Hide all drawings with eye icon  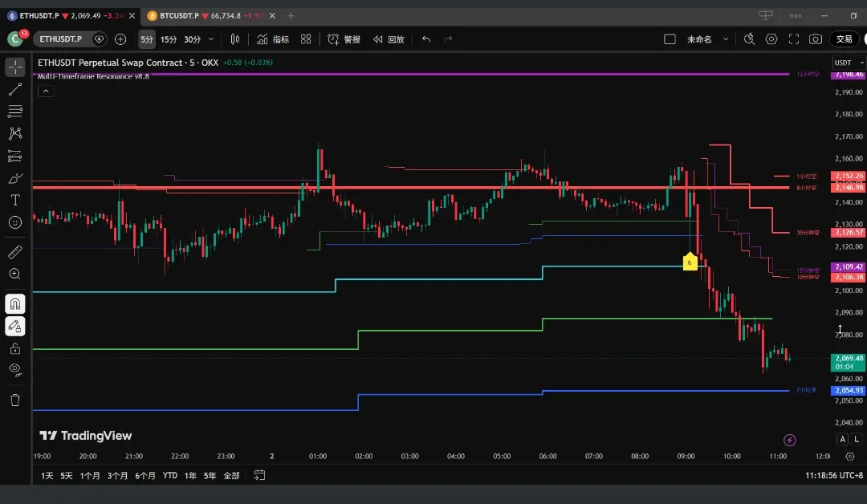(x=15, y=370)
